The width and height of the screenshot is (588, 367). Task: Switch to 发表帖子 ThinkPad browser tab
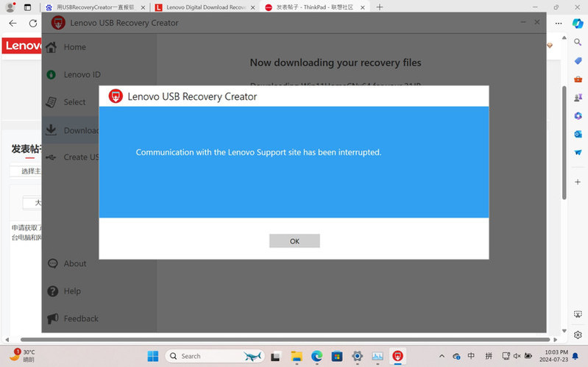[314, 7]
